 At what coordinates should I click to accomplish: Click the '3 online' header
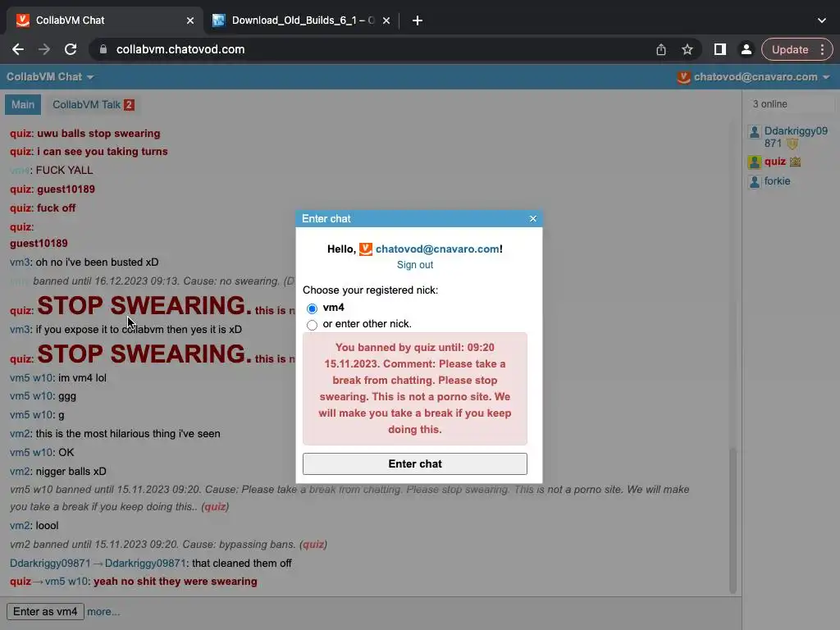coord(769,104)
